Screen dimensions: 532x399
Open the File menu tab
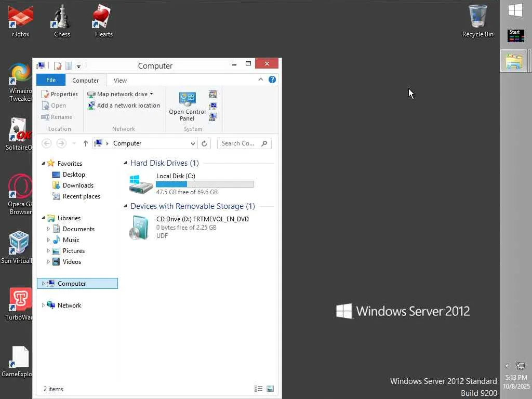pos(51,80)
